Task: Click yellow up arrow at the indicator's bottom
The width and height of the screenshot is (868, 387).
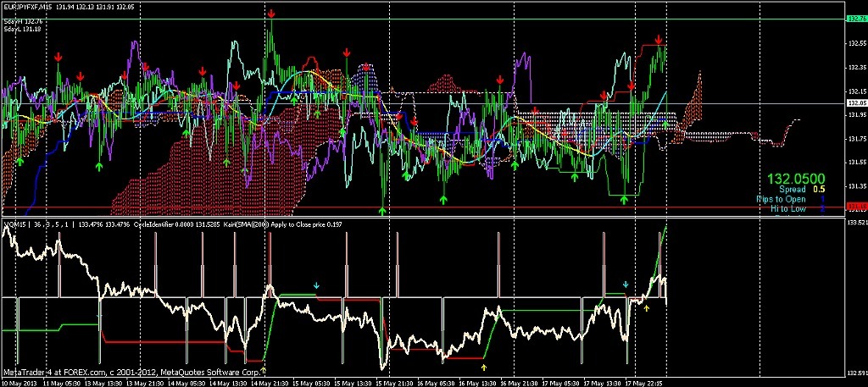Action: point(484,367)
